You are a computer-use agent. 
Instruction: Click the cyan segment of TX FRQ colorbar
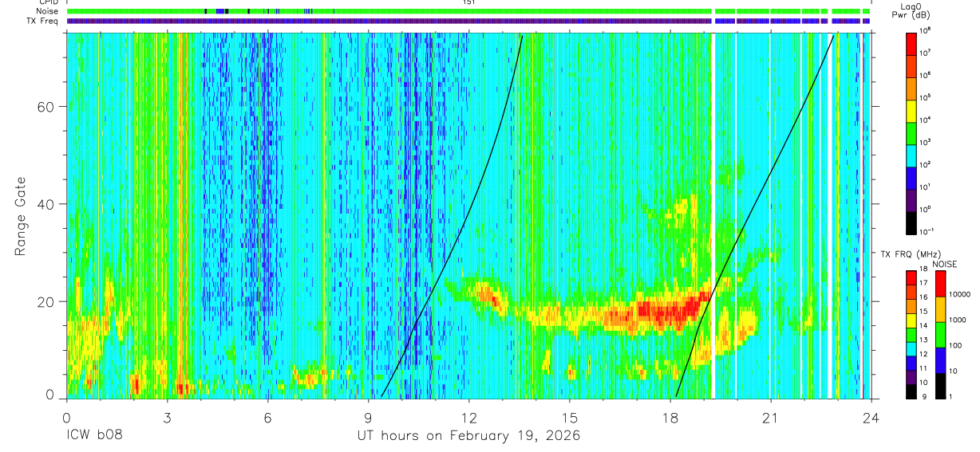pos(912,348)
